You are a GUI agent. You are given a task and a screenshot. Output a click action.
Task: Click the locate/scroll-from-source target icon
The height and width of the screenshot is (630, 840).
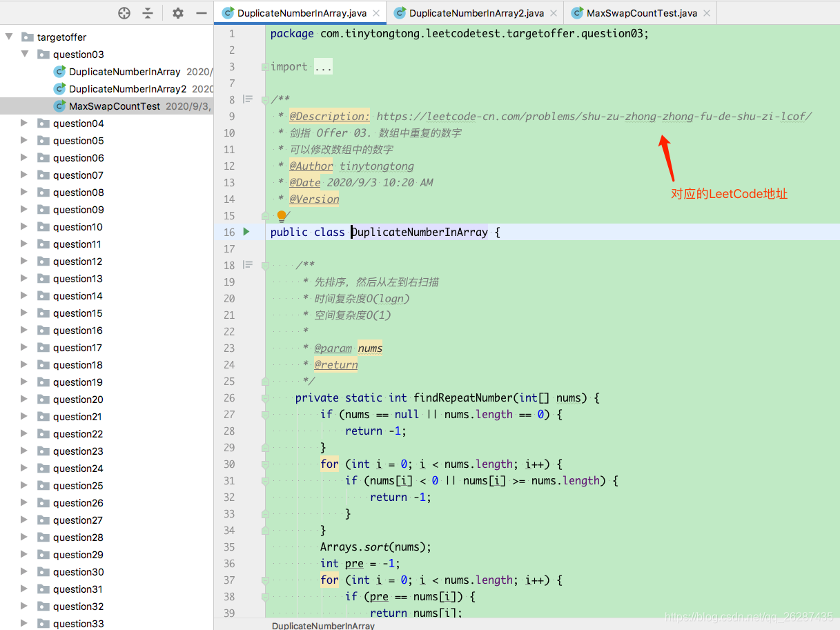[124, 13]
